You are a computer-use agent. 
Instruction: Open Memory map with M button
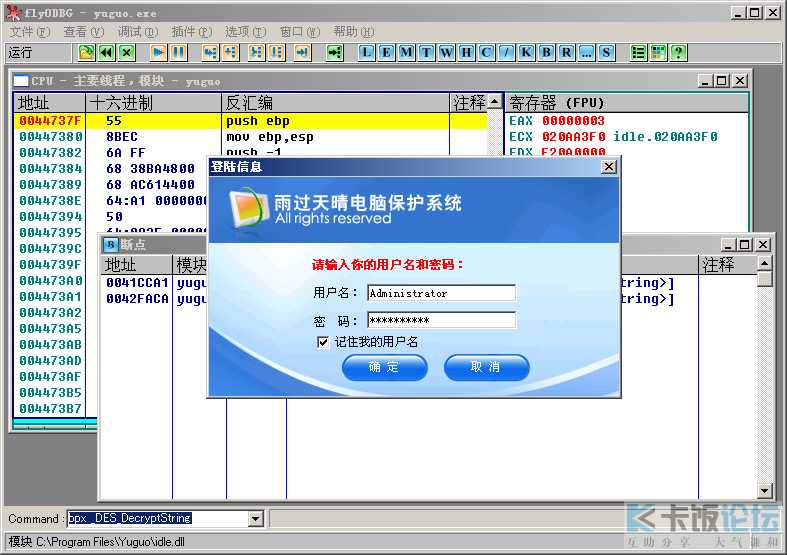click(407, 52)
